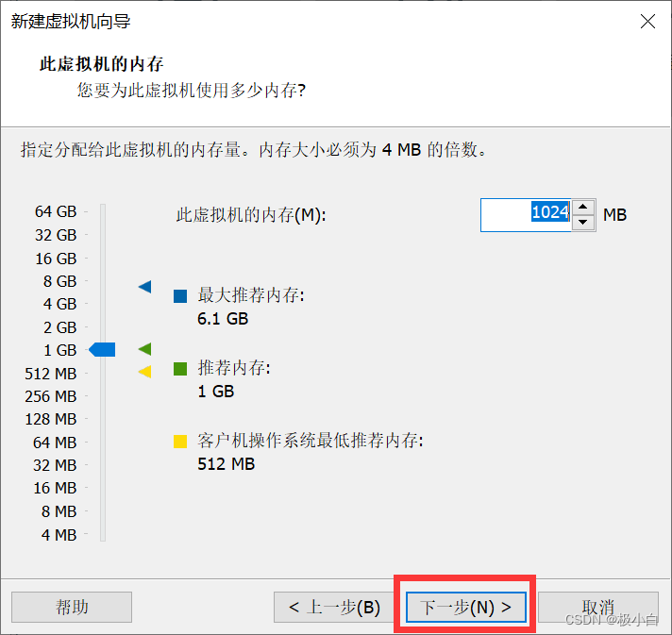672x635 pixels.
Task: Go back using the 上一步(B) button
Action: point(334,607)
